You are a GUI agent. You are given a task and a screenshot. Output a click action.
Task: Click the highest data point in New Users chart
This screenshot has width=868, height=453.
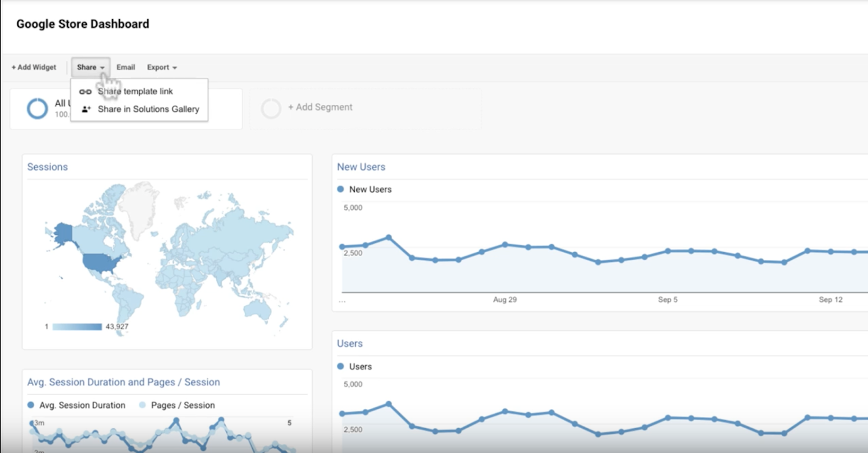[389, 237]
